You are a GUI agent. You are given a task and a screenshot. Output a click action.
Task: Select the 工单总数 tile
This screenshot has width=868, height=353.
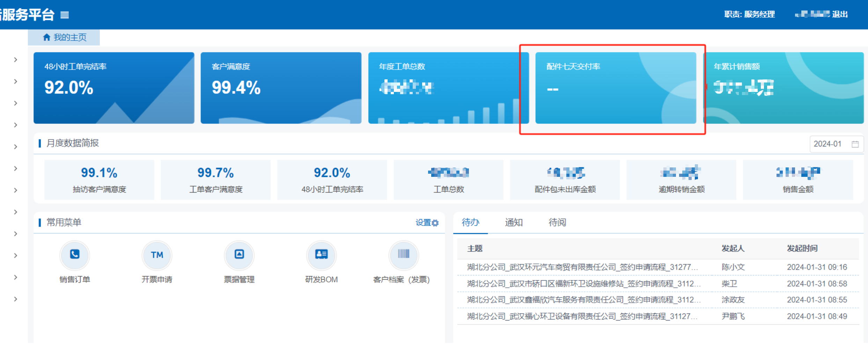pyautogui.click(x=449, y=180)
